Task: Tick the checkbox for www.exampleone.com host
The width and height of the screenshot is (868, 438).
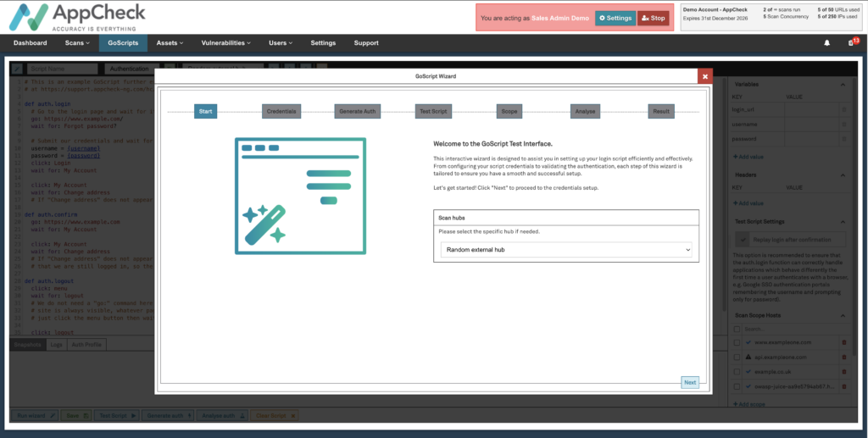Action: [737, 342]
